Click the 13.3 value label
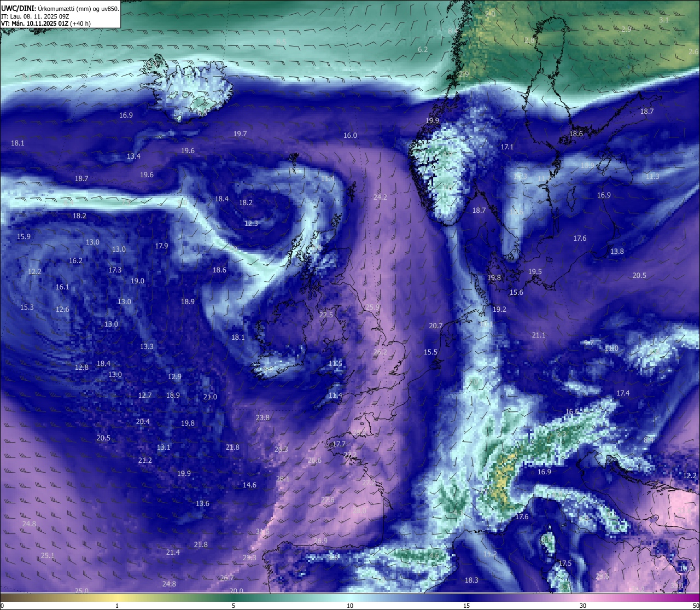This screenshot has width=700, height=610. (147, 346)
